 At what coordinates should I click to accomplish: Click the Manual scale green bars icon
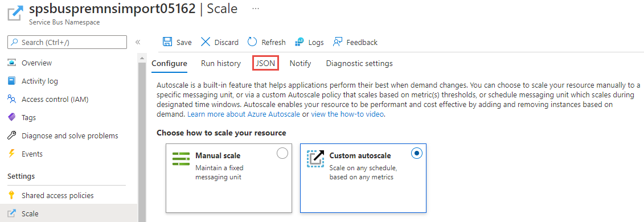[x=181, y=158]
